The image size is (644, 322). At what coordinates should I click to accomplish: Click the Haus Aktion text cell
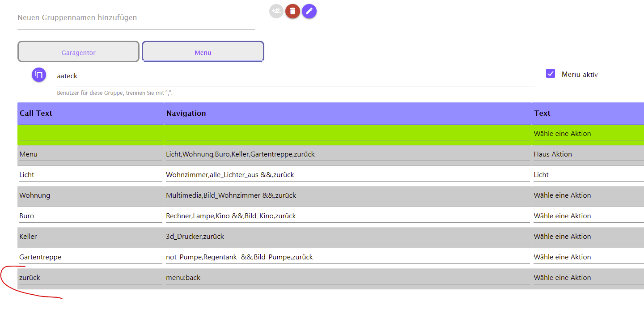[x=589, y=155]
